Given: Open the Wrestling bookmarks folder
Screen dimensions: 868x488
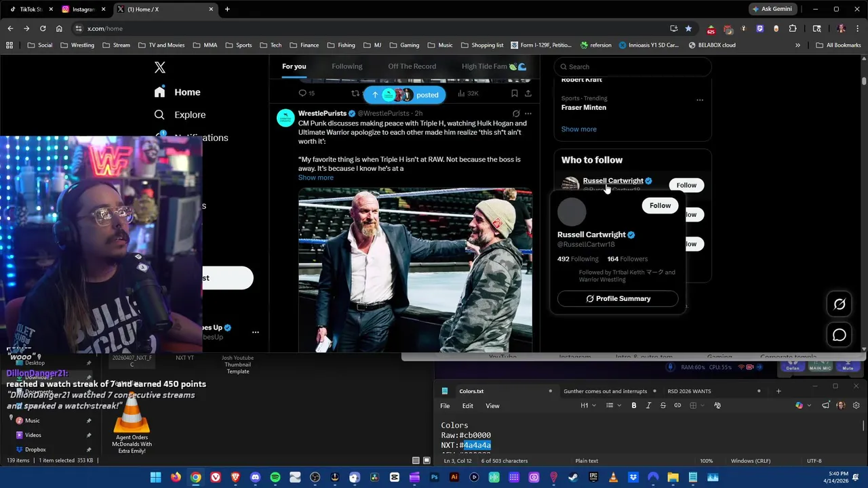Looking at the screenshot, I should coord(77,45).
